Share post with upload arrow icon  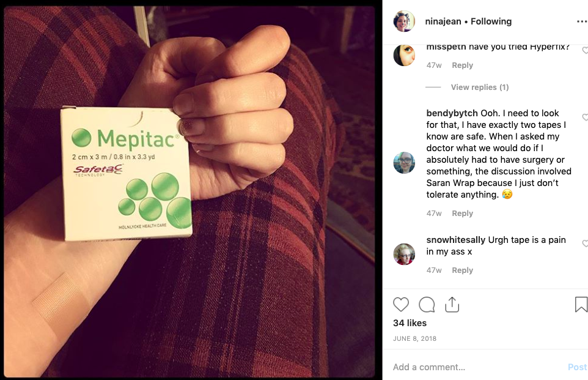[x=452, y=305]
